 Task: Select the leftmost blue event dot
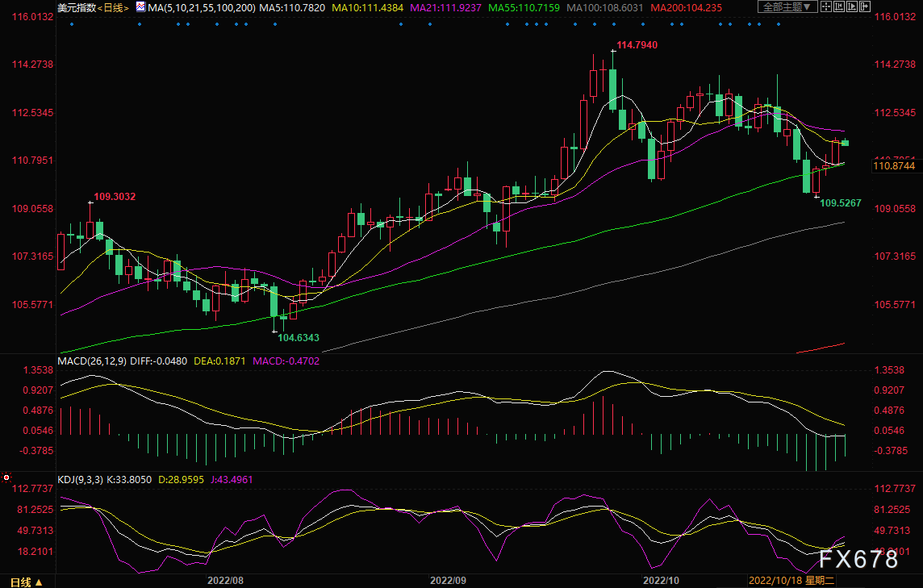(72, 23)
